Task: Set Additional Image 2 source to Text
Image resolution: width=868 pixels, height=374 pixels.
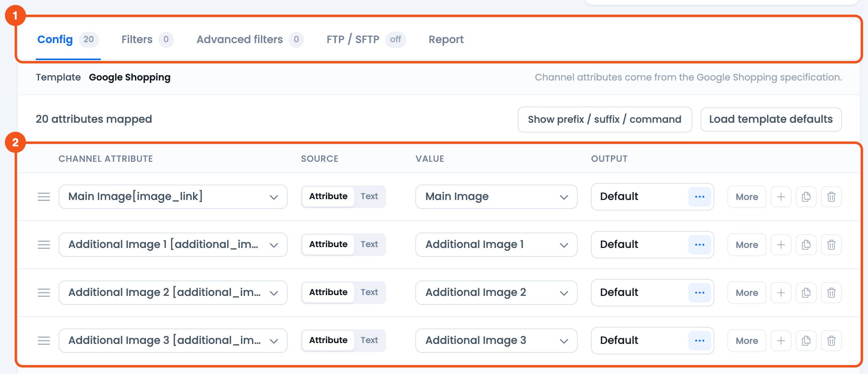Action: pos(369,292)
